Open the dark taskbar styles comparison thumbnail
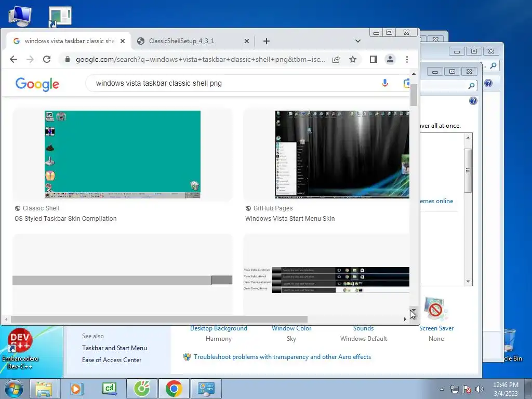The width and height of the screenshot is (532, 399). click(326, 280)
